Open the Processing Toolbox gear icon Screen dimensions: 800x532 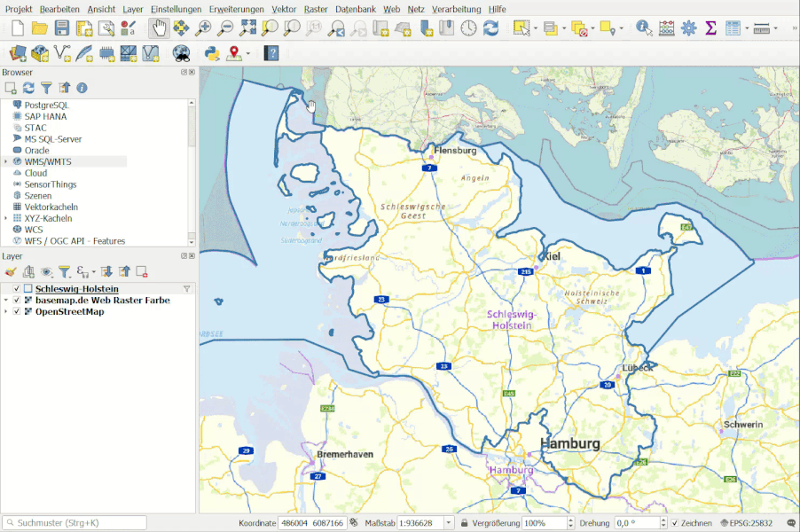[689, 28]
